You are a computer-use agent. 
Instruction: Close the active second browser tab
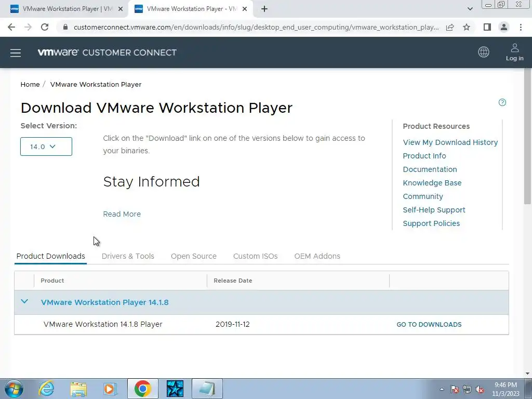click(245, 9)
